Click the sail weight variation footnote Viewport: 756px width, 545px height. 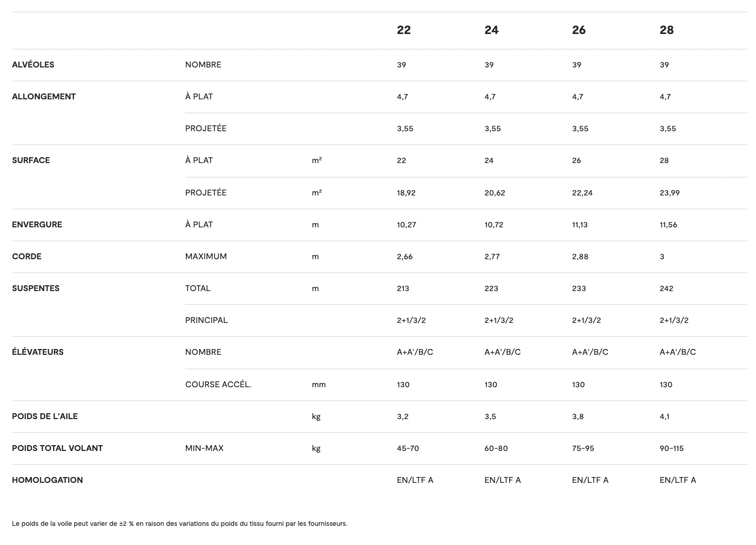pos(179,524)
